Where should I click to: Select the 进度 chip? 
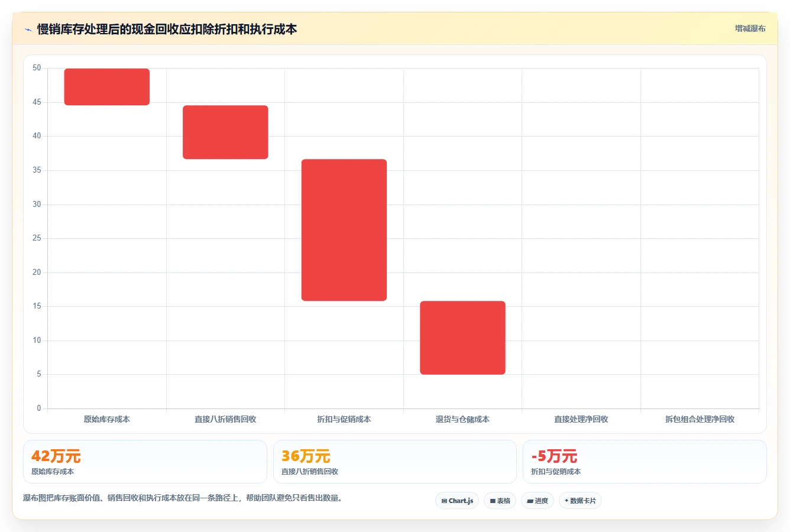point(538,501)
